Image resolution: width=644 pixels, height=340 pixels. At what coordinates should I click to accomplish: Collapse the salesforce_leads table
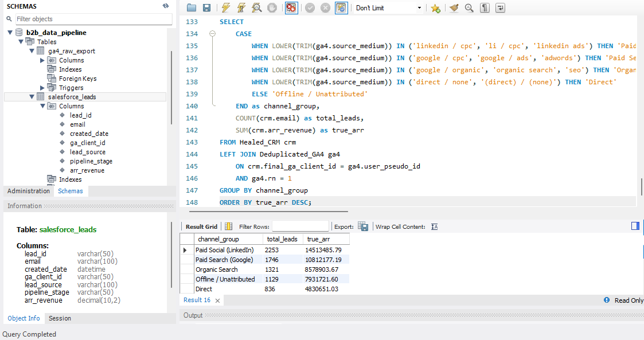click(x=32, y=97)
